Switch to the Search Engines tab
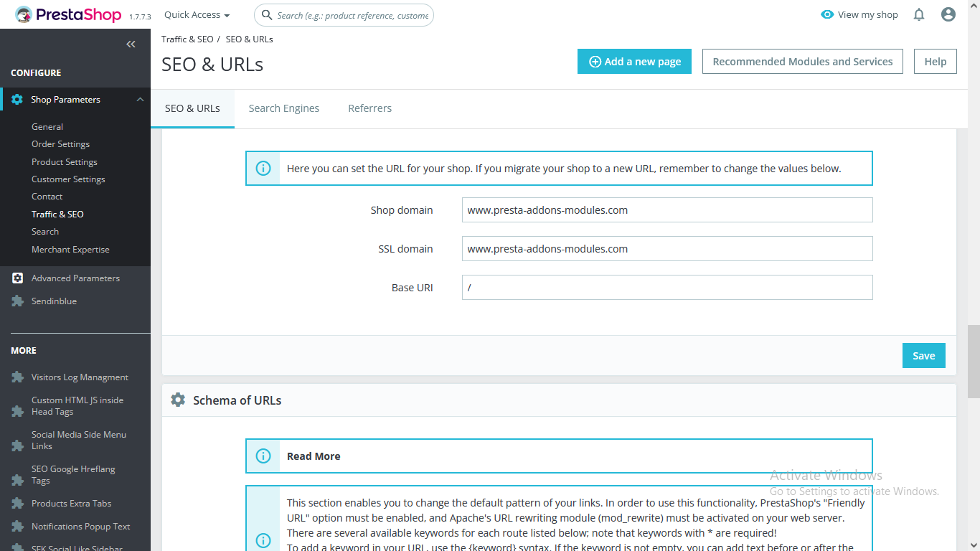 pos(284,108)
